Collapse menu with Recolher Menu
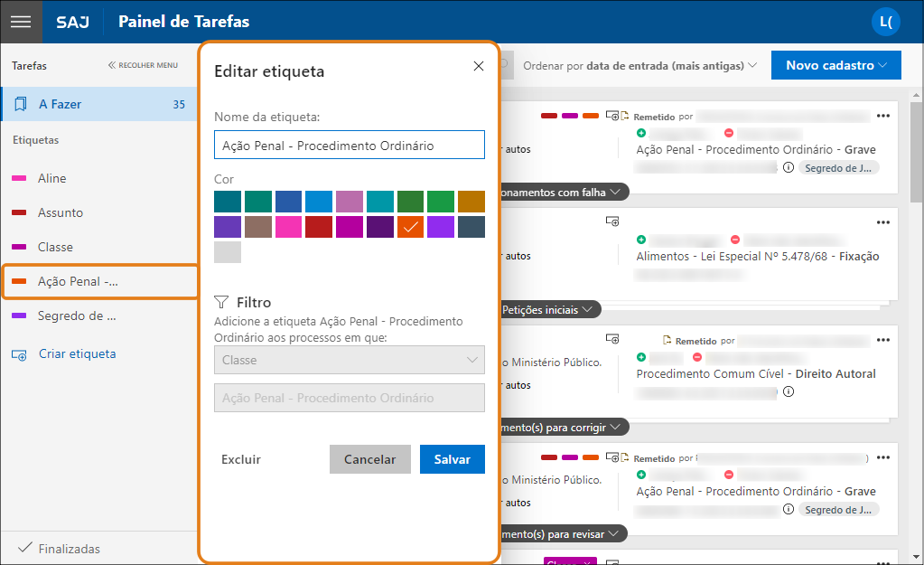This screenshot has width=924, height=565. [143, 66]
